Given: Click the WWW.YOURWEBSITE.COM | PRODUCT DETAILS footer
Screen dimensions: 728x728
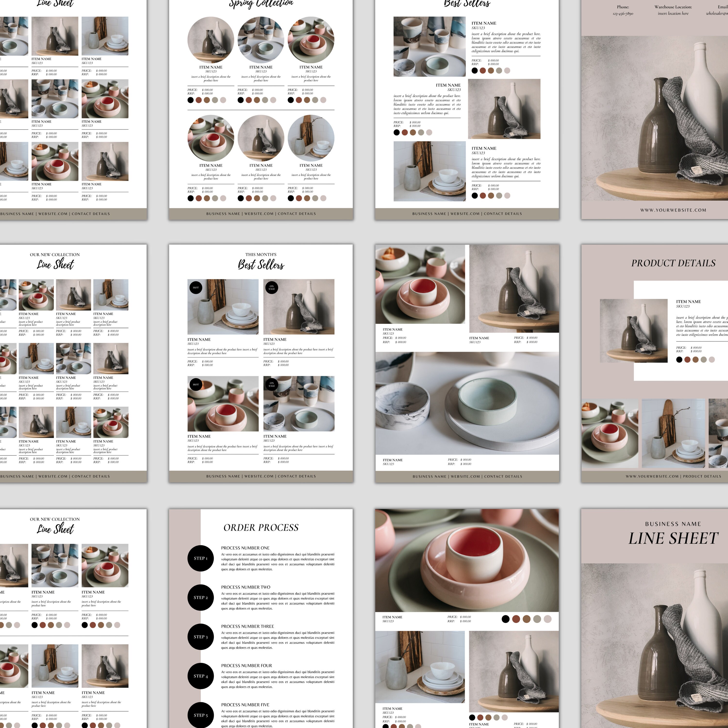Looking at the screenshot, I should tap(673, 476).
